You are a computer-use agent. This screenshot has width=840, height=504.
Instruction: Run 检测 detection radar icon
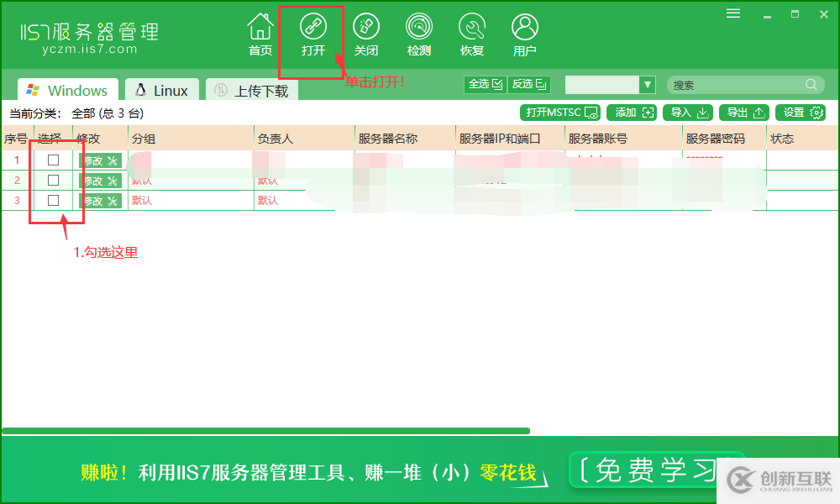419,34
